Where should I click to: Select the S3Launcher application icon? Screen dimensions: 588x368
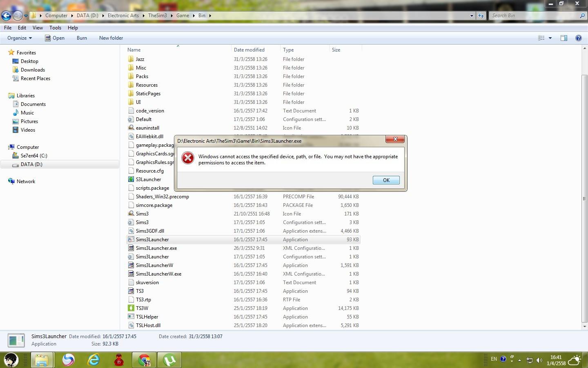tap(131, 180)
